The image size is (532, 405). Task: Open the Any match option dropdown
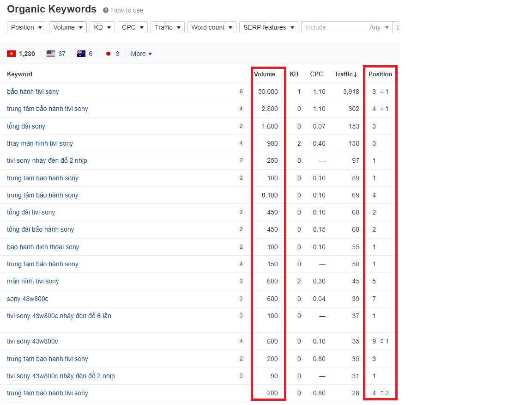(378, 27)
